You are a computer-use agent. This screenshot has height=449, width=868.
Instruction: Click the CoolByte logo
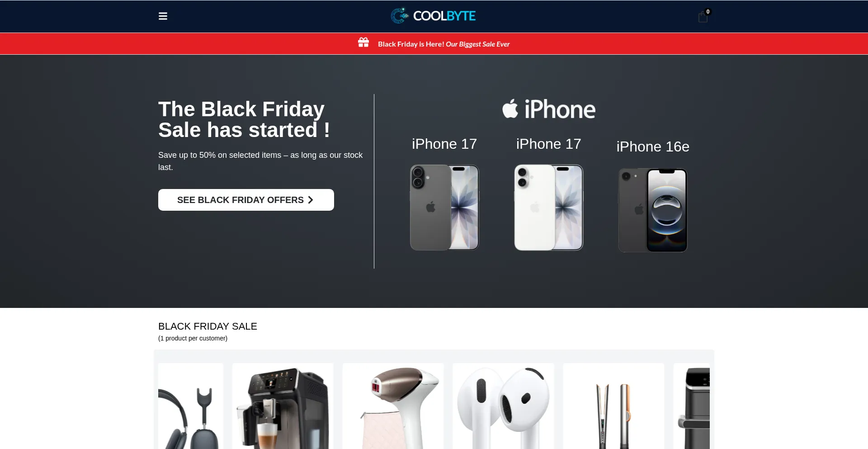433,16
